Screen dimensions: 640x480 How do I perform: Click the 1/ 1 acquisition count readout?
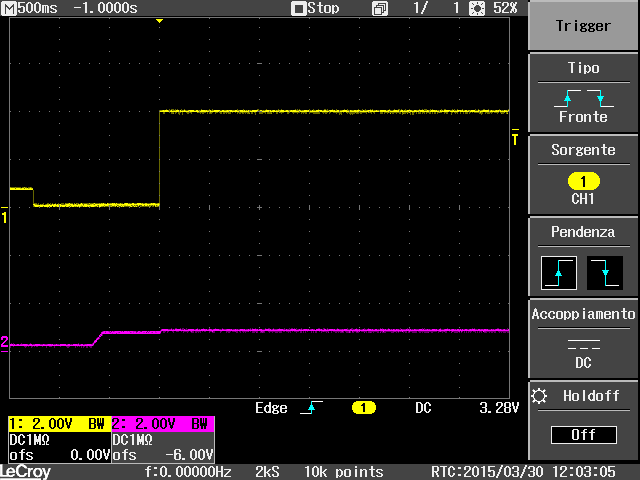point(436,8)
